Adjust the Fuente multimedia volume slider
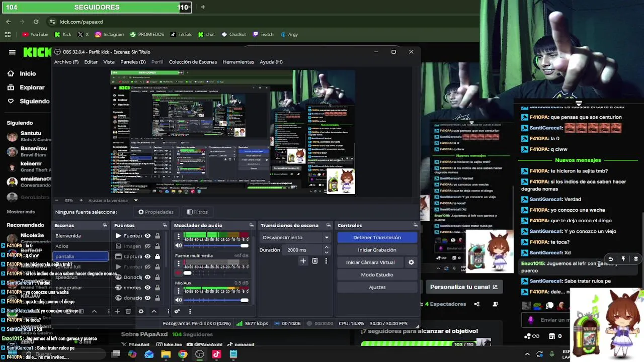 (x=215, y=273)
